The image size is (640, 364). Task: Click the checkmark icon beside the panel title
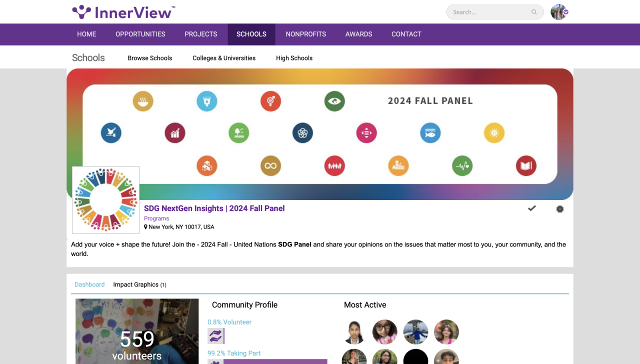(532, 208)
